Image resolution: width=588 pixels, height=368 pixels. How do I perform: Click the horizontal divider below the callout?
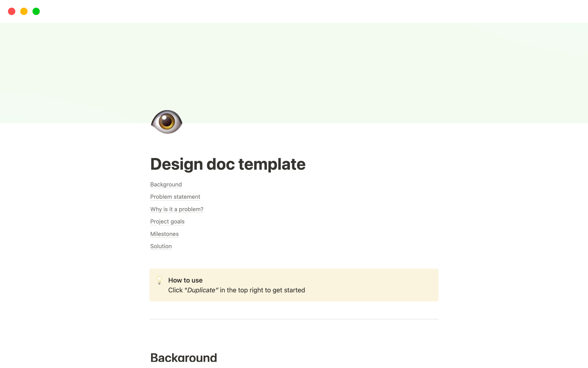tap(294, 319)
